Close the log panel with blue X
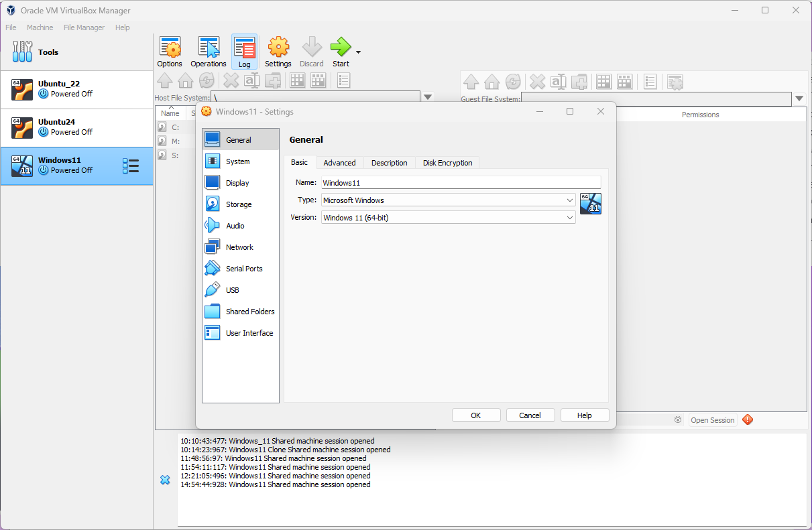812x530 pixels. pyautogui.click(x=165, y=480)
